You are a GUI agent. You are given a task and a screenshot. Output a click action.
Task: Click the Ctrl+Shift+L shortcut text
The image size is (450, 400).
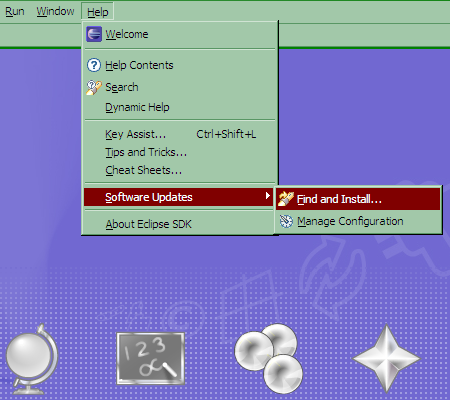(x=226, y=134)
